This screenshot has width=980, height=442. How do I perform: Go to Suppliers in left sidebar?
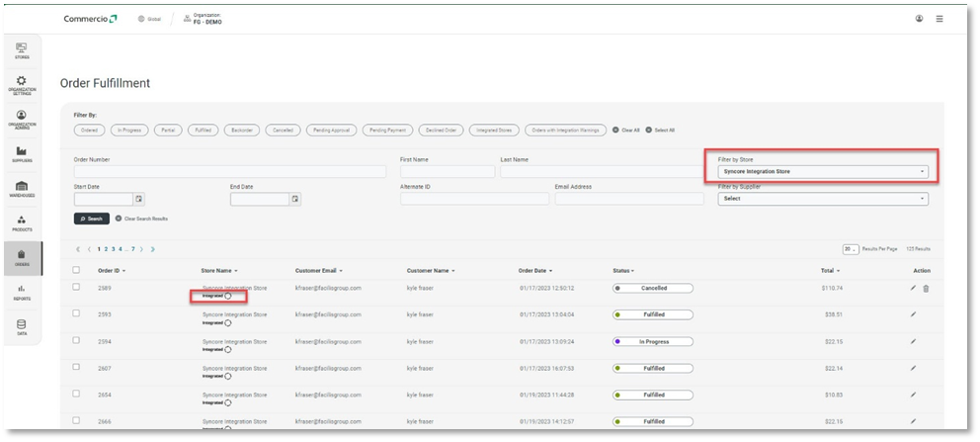22,153
